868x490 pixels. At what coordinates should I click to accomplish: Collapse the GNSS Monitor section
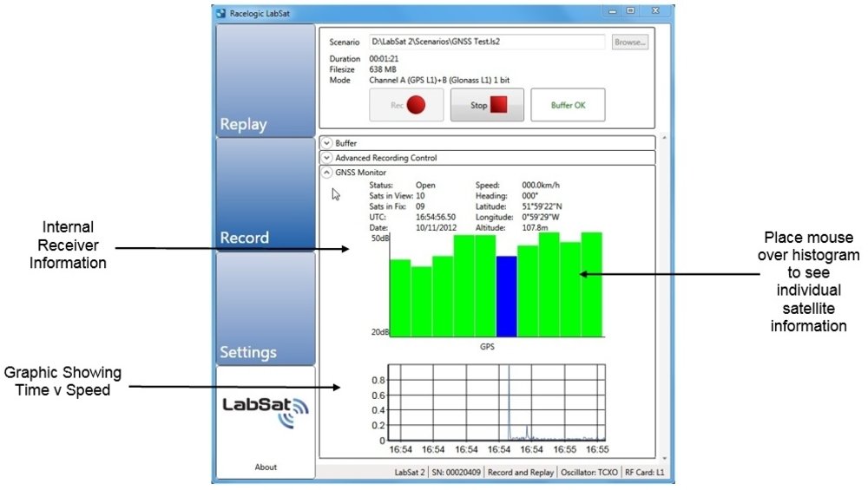(x=326, y=173)
